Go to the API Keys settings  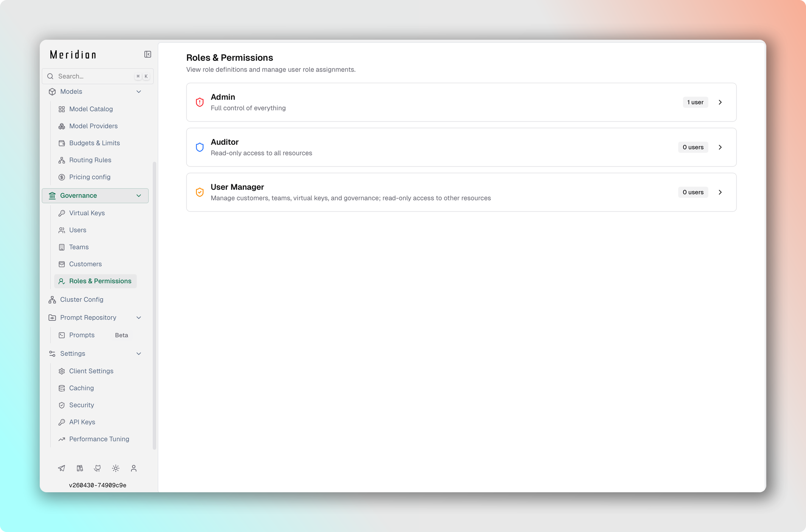tap(95, 422)
